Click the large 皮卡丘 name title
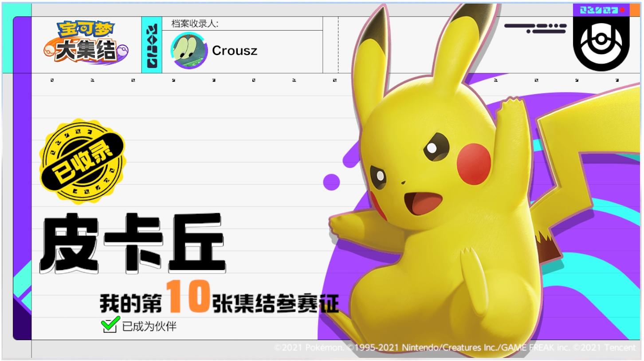 coord(133,243)
